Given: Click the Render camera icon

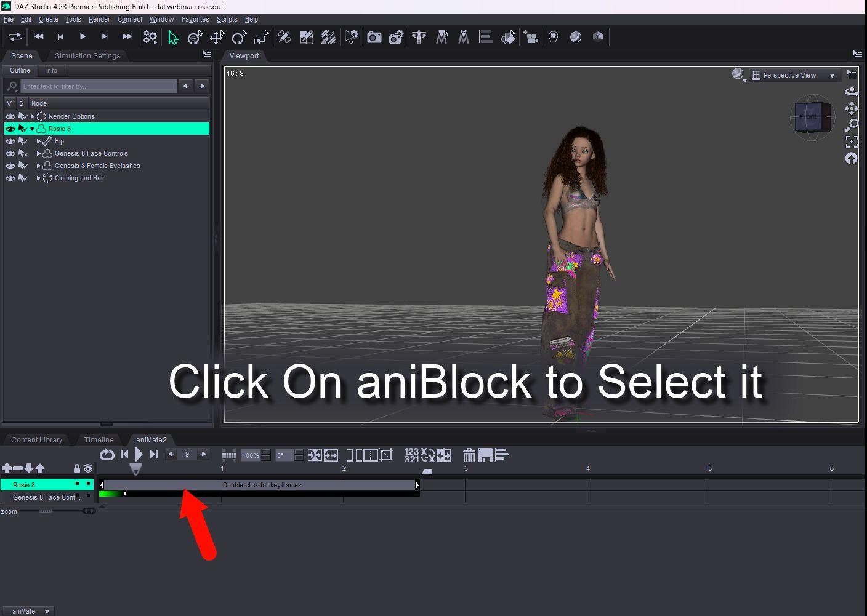Looking at the screenshot, I should [x=374, y=38].
